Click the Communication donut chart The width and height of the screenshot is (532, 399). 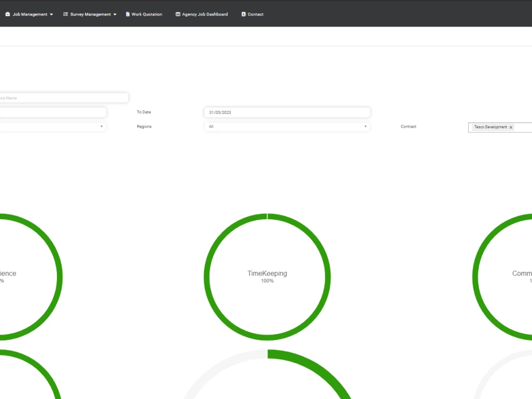pos(520,277)
